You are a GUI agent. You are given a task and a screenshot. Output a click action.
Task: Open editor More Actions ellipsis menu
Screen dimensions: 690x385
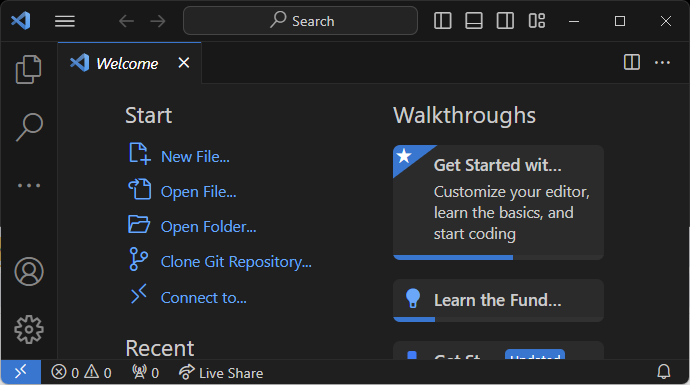pos(662,62)
